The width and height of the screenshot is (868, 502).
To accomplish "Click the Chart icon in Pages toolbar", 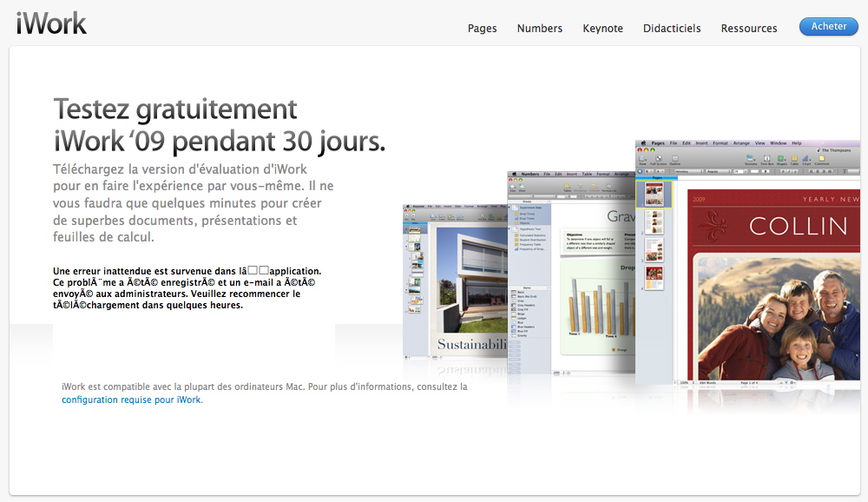I will [x=806, y=158].
